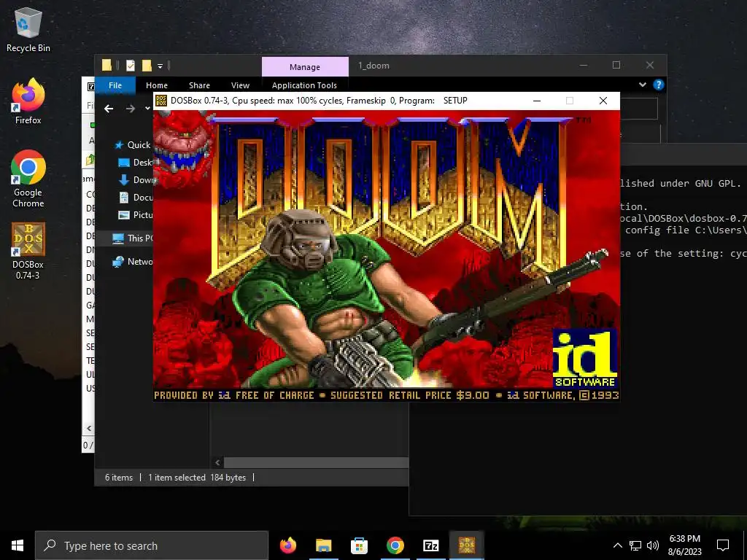Open network status tray icon

[x=635, y=545]
